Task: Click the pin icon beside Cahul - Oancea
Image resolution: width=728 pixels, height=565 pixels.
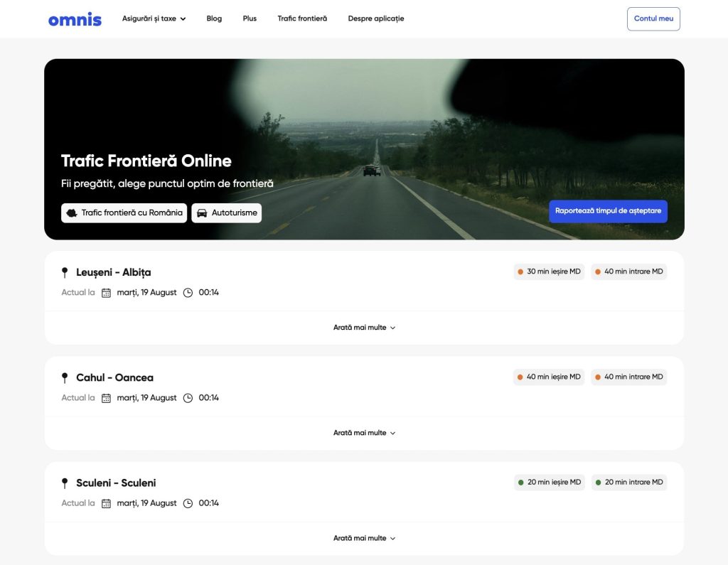Action: (x=65, y=378)
